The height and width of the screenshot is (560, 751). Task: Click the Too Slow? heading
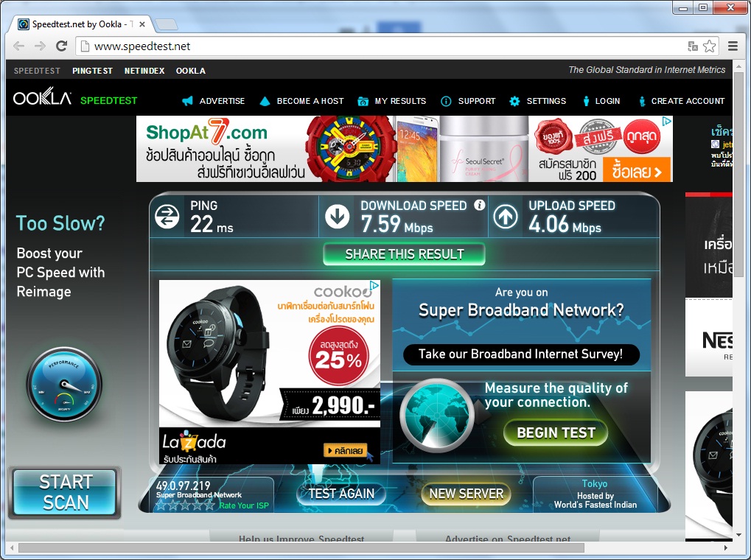pyautogui.click(x=60, y=223)
